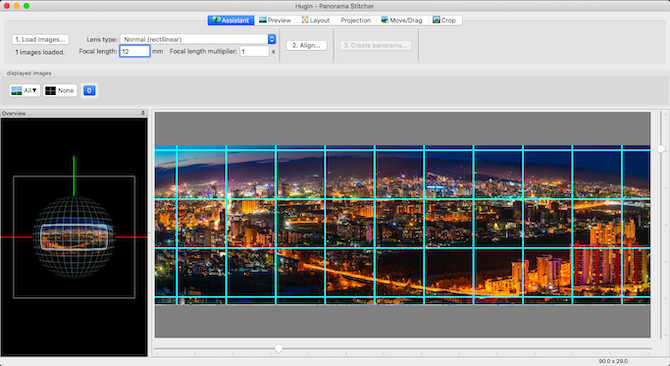The image size is (670, 366).
Task: Click the Overview panel pin icon
Action: [x=143, y=113]
